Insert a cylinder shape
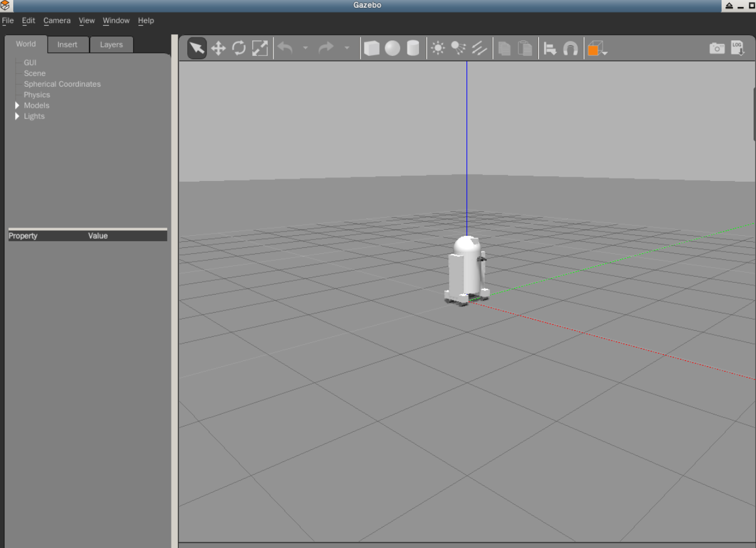Screen dimensions: 756x548 413,49
